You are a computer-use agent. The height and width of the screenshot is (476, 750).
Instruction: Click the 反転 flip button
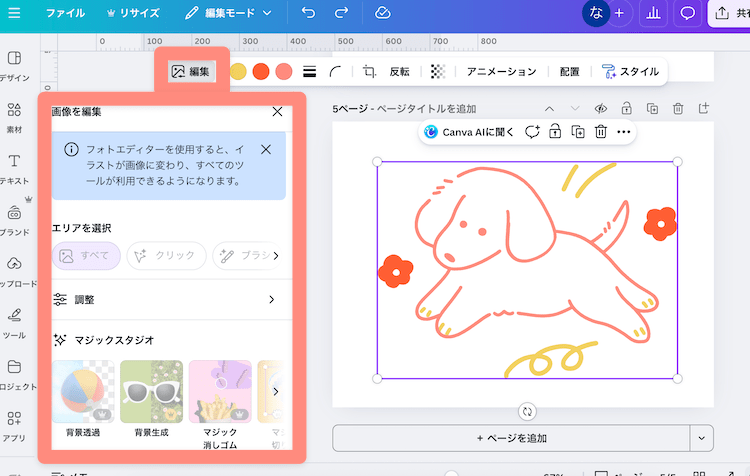pos(399,72)
